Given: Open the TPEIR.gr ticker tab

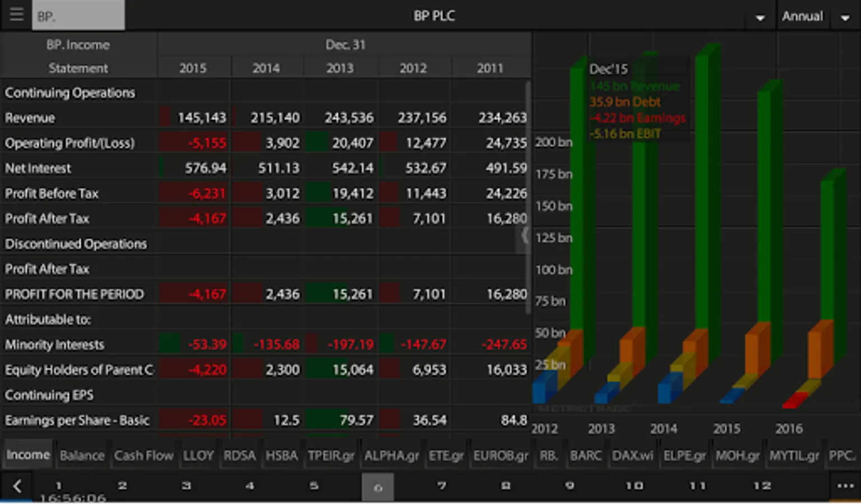Looking at the screenshot, I should click(331, 455).
